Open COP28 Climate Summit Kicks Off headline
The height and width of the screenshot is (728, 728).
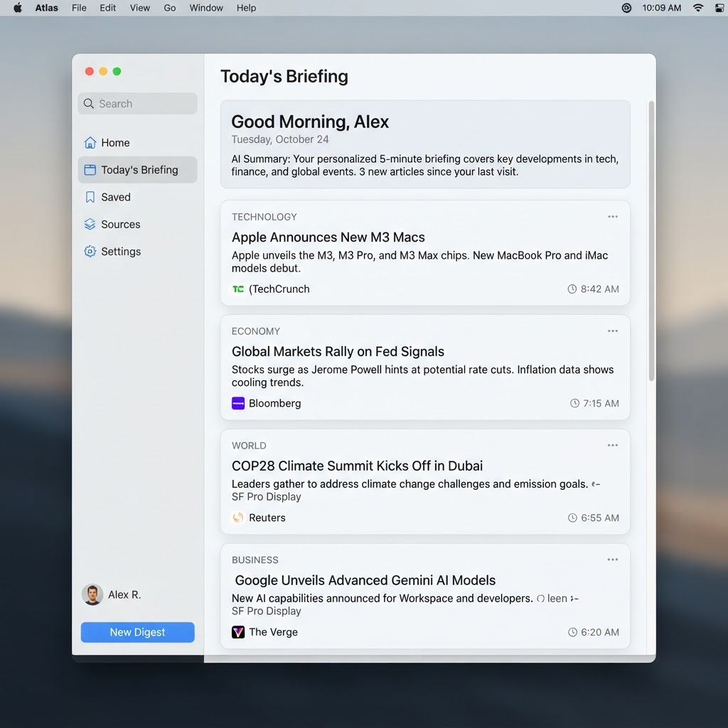(x=357, y=466)
